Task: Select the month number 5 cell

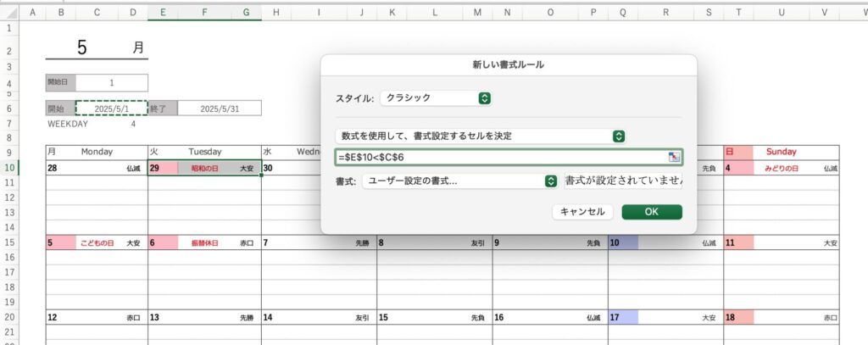Action: tap(82, 47)
